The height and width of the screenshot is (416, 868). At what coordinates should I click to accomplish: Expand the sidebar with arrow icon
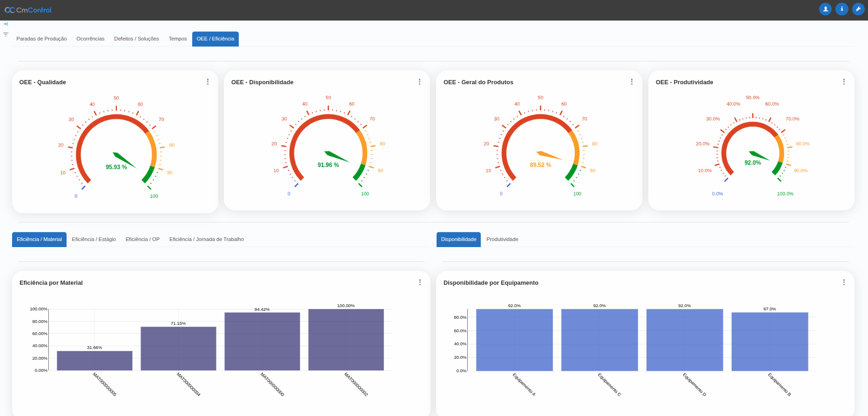(x=6, y=24)
